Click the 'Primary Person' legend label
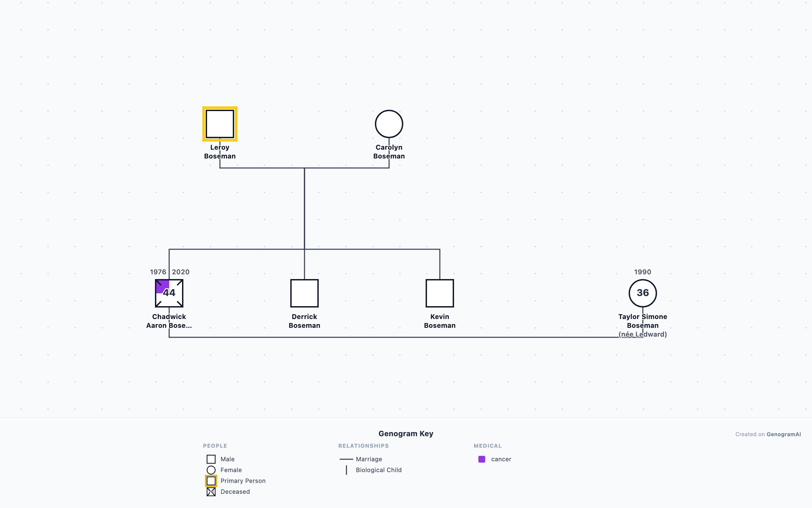The width and height of the screenshot is (812, 508). [243, 481]
